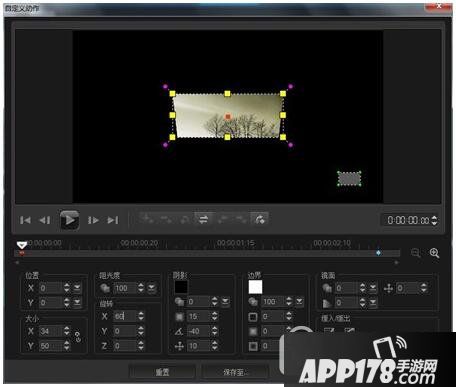
Task: Click the Position X value field
Action: 51,288
